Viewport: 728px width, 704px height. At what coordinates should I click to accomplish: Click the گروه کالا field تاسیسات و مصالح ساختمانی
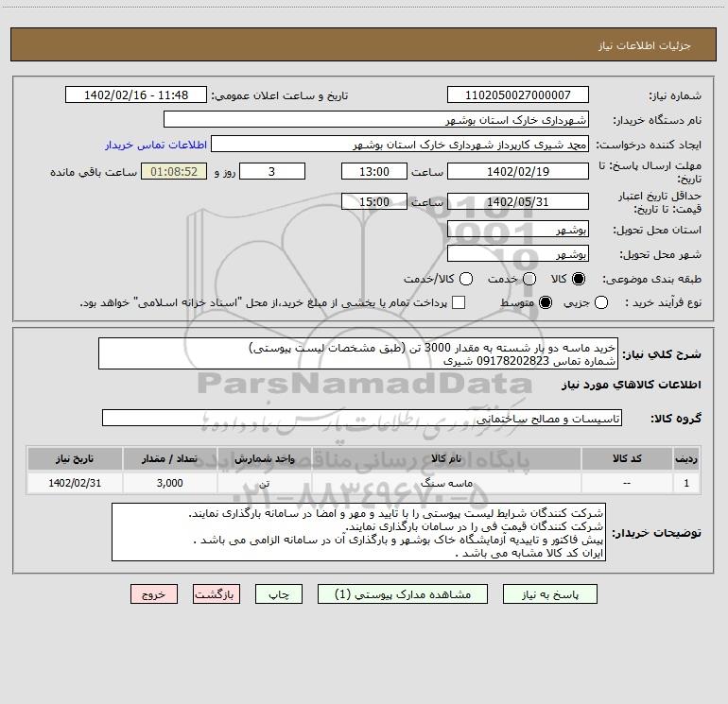click(x=362, y=418)
